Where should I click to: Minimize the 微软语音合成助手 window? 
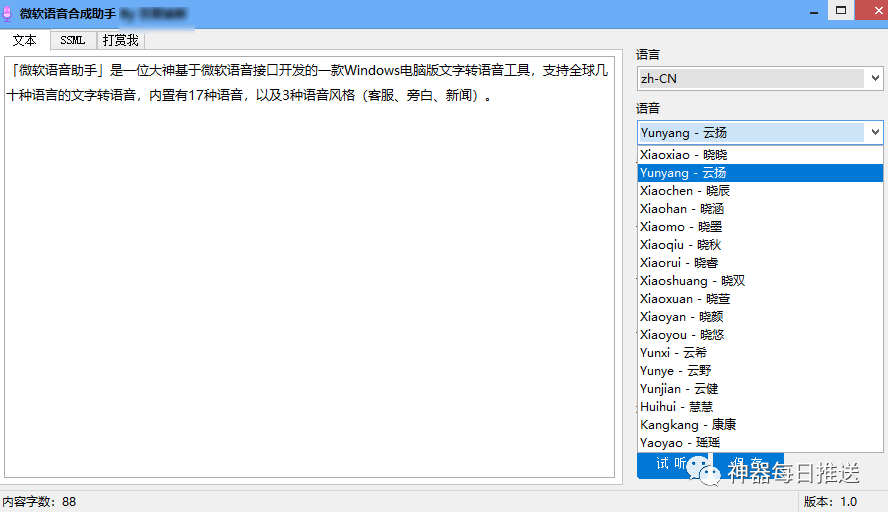[x=814, y=11]
